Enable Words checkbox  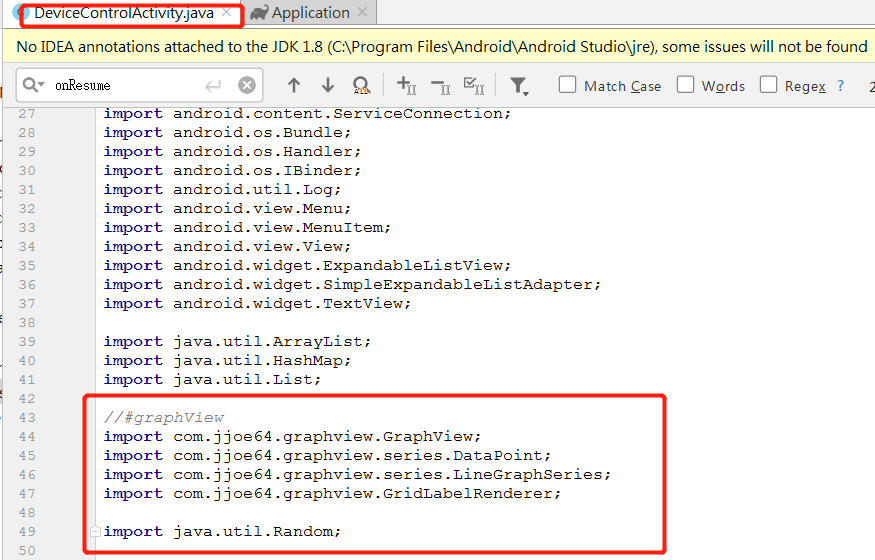coord(685,85)
